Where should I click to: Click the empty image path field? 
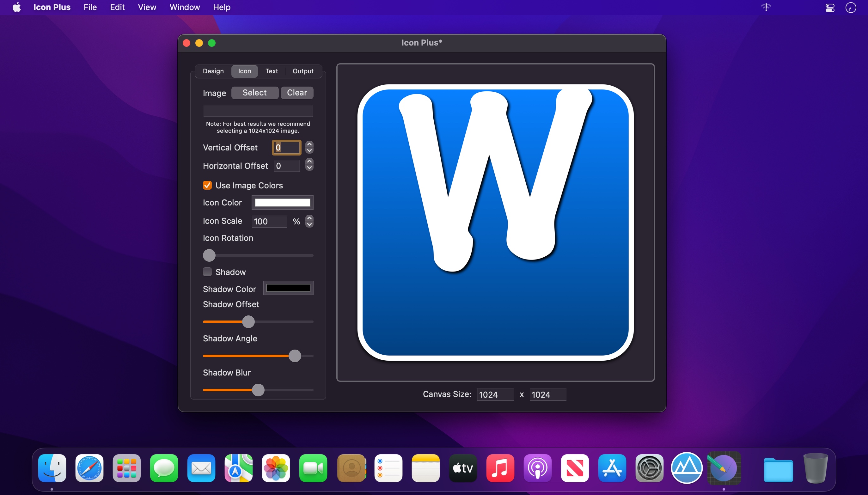click(x=258, y=111)
